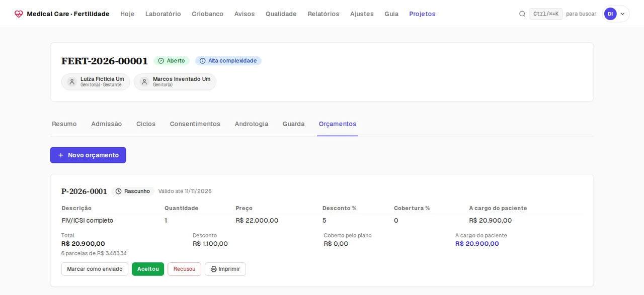The width and height of the screenshot is (644, 295).
Task: Click the Alta complexidade badge
Action: click(x=228, y=61)
